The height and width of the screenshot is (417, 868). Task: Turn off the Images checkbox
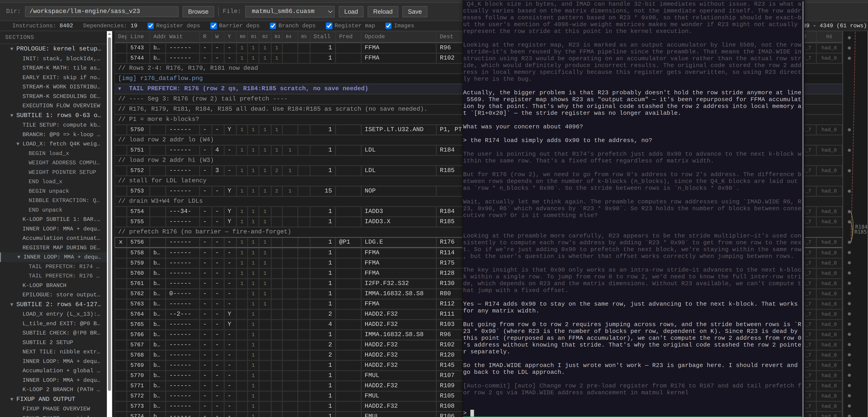click(388, 26)
